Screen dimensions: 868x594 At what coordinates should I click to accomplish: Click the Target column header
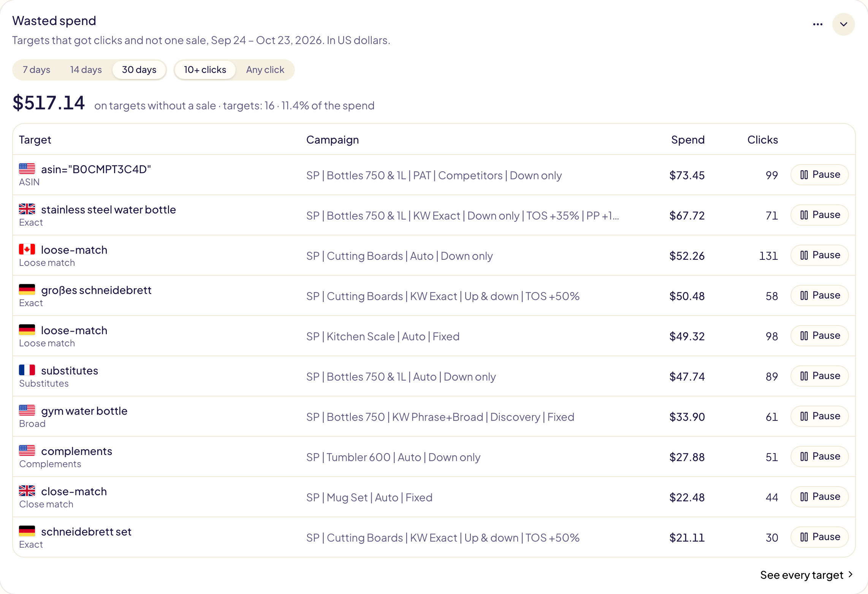tap(35, 140)
